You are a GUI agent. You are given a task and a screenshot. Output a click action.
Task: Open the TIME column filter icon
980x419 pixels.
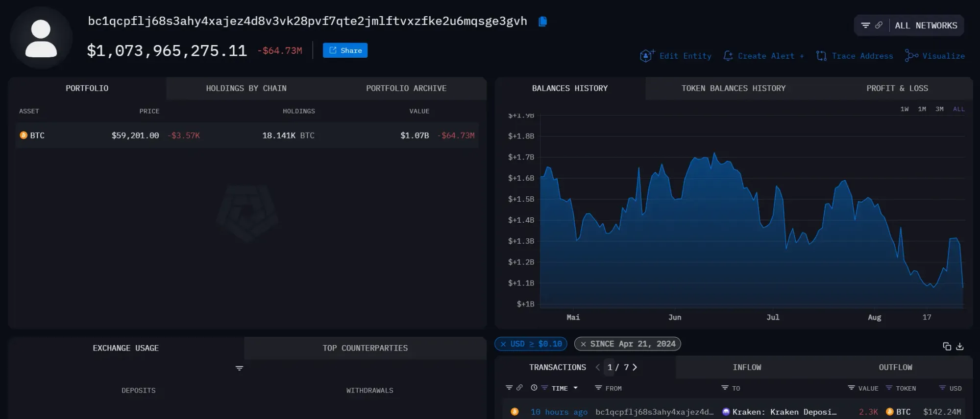tap(544, 388)
